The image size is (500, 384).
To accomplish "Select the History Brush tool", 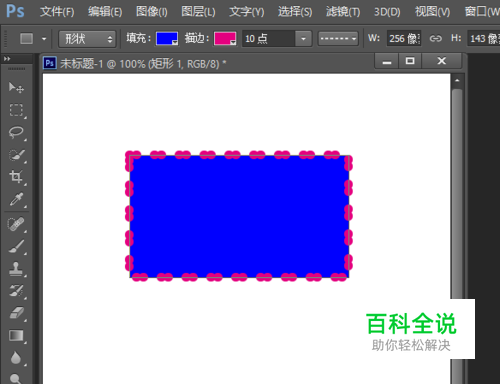I will tap(16, 291).
